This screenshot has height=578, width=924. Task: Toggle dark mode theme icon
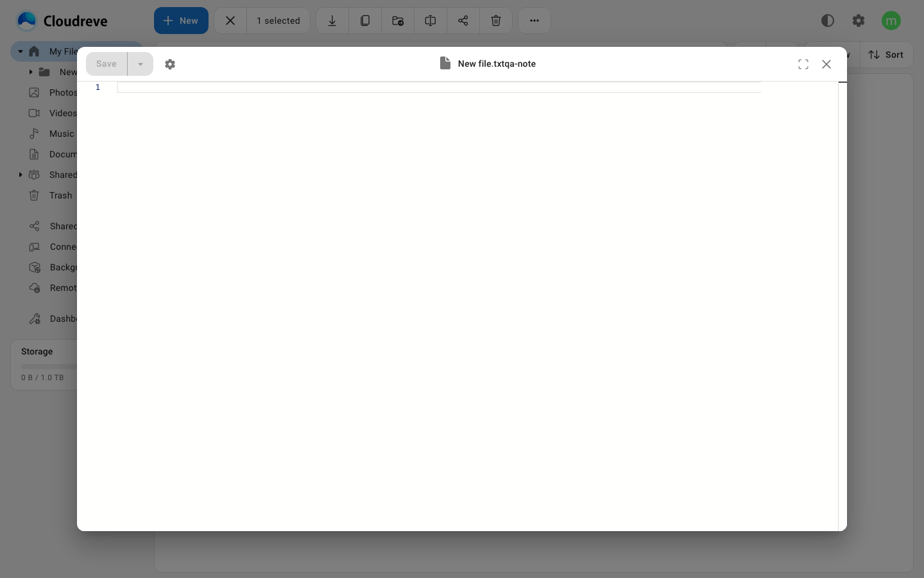[828, 21]
